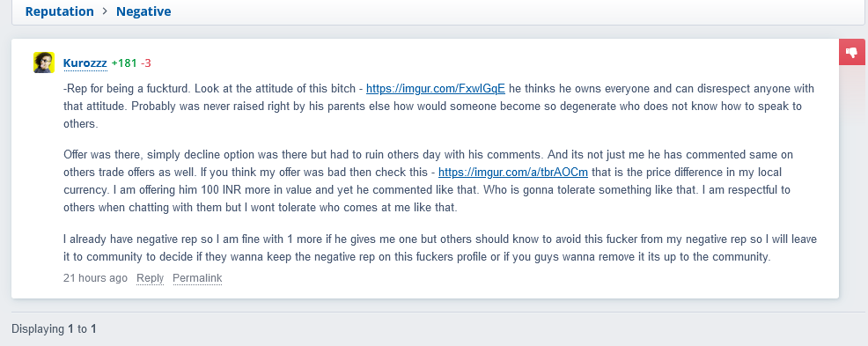
Task: Click the paragraph starting I already have negative
Action: 440,248
